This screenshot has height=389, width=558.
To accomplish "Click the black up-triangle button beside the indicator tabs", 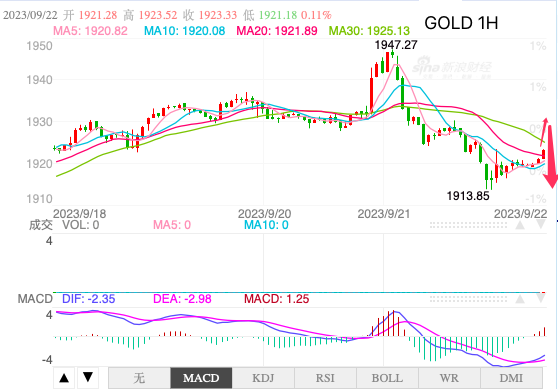I will pyautogui.click(x=64, y=378).
